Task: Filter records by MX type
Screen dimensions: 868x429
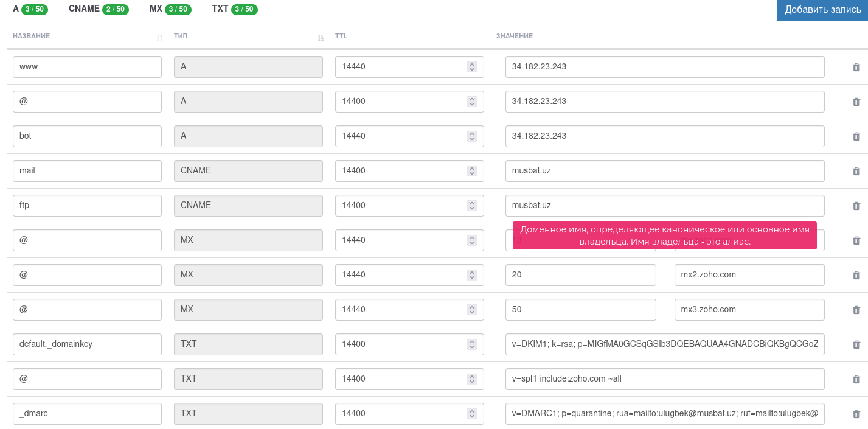Action: (170, 9)
